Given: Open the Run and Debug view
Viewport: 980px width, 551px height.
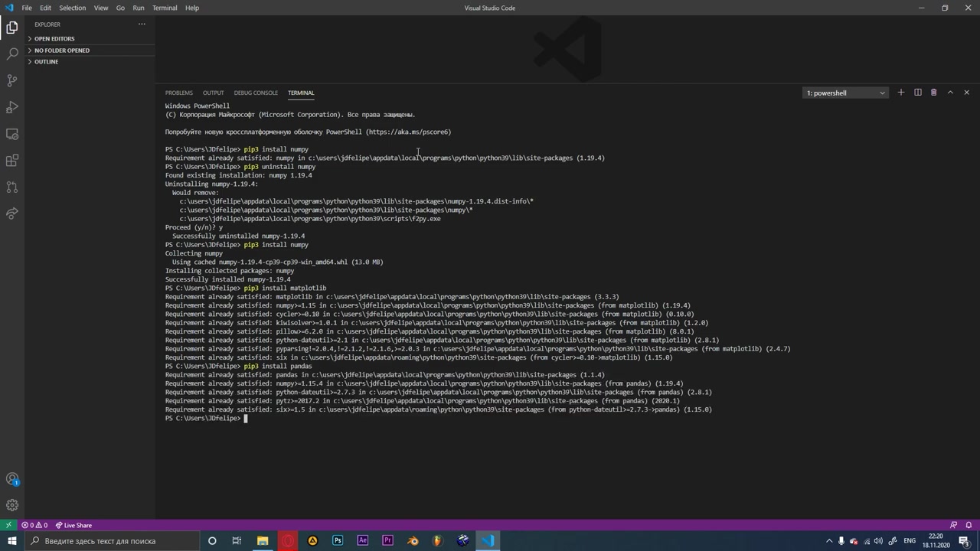Looking at the screenshot, I should 12,107.
